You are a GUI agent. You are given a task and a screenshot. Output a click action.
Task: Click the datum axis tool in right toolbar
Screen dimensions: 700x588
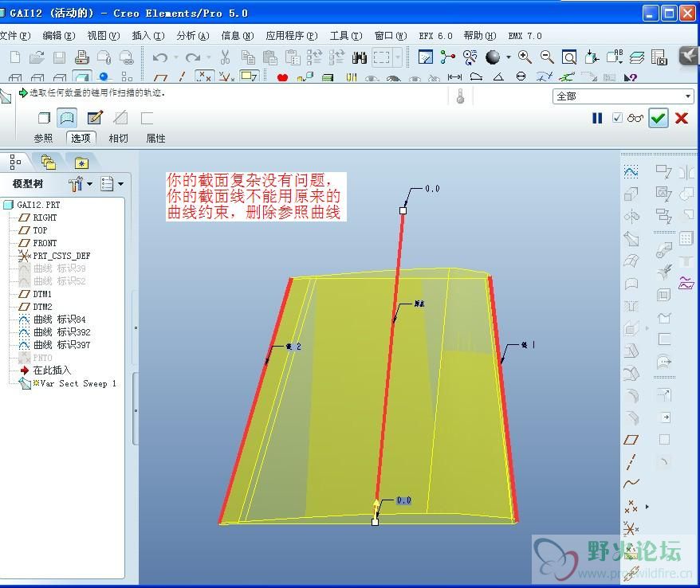coord(631,462)
